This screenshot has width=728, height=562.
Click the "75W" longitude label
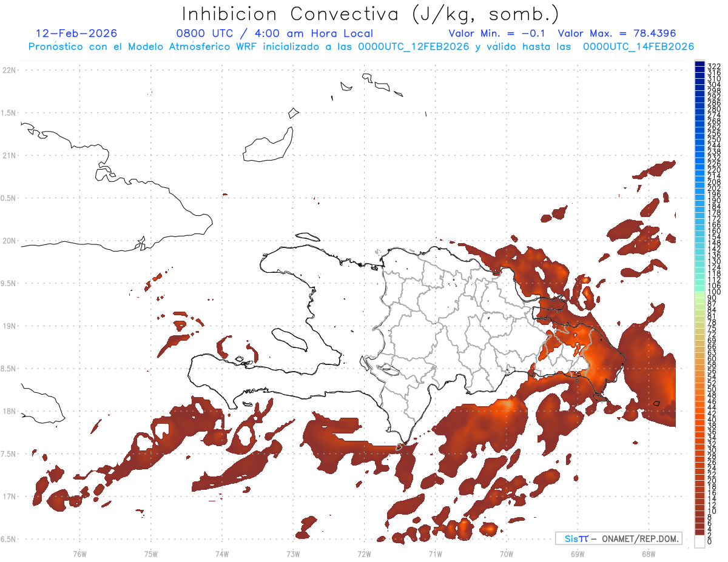click(151, 553)
